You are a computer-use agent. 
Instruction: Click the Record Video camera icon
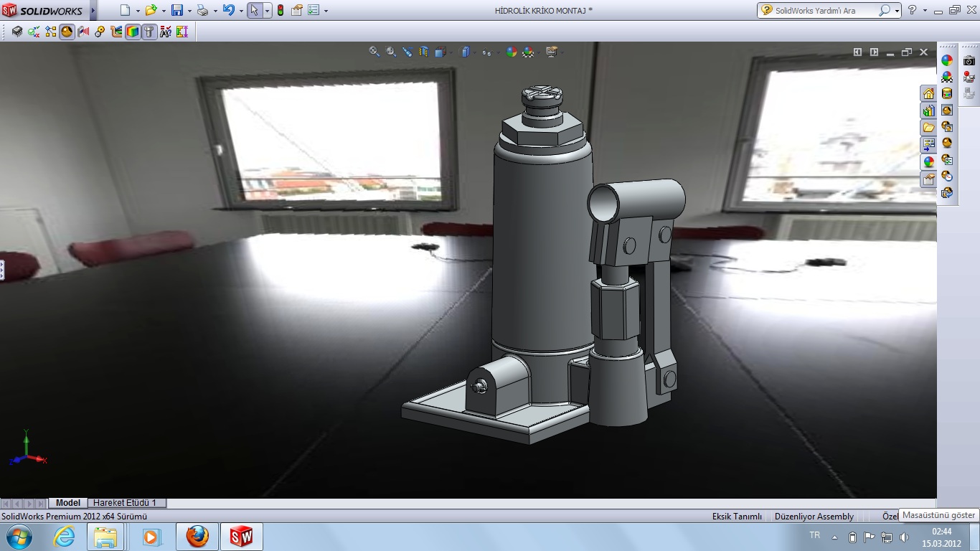pos(969,77)
